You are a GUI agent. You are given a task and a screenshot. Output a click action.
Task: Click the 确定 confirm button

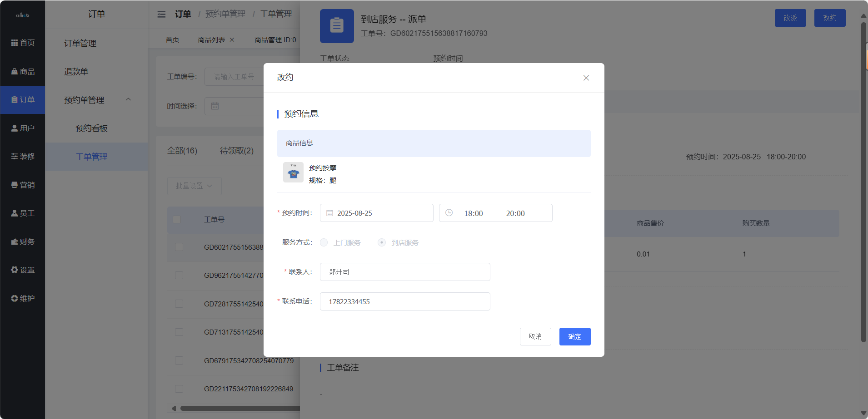574,336
